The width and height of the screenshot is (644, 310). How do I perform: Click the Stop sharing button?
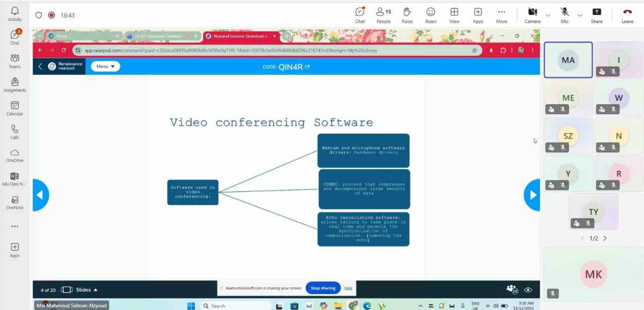pyautogui.click(x=323, y=288)
